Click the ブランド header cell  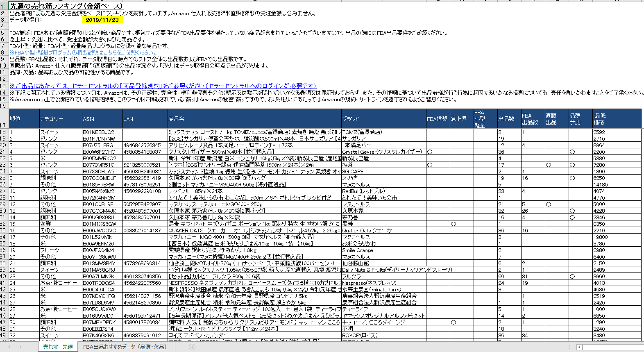[x=383, y=119]
